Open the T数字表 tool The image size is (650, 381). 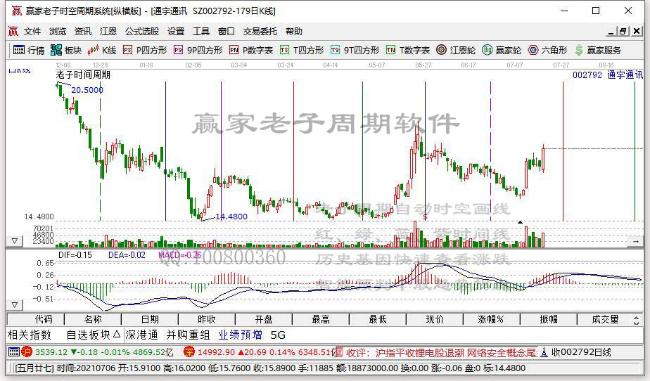[407, 50]
